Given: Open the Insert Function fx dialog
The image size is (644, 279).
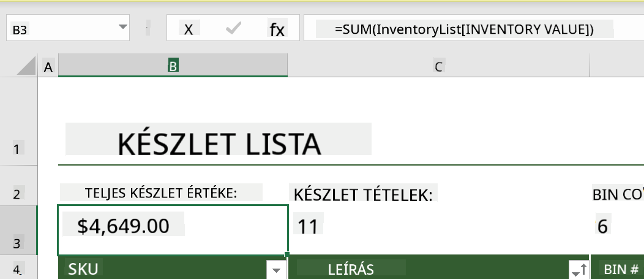Looking at the screenshot, I should [277, 29].
